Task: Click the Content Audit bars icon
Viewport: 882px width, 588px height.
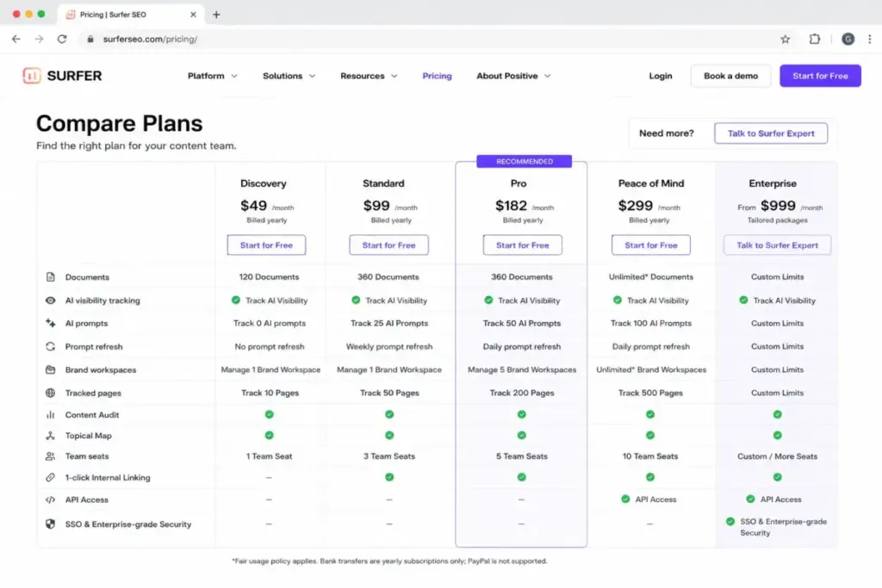Action: (51, 415)
